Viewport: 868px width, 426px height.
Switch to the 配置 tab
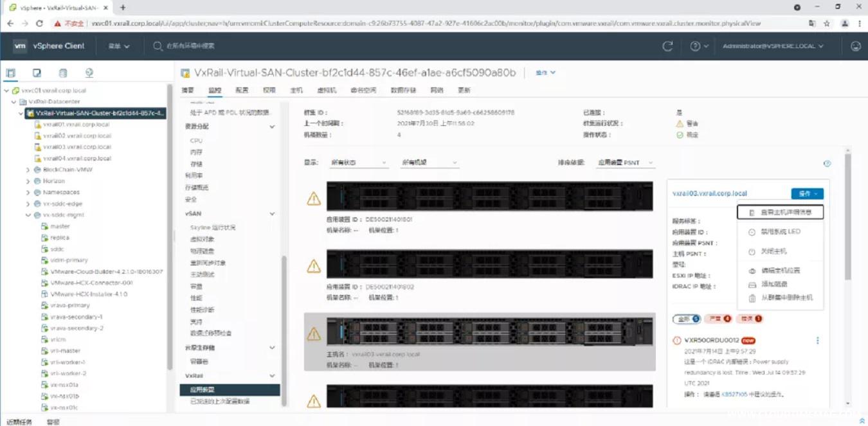pos(242,91)
